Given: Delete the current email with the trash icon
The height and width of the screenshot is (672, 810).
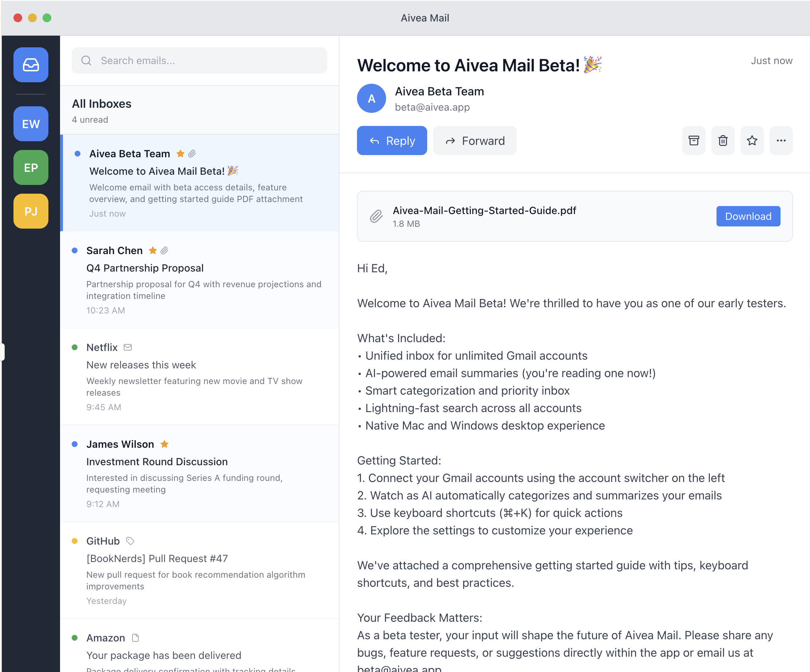Looking at the screenshot, I should click(722, 141).
